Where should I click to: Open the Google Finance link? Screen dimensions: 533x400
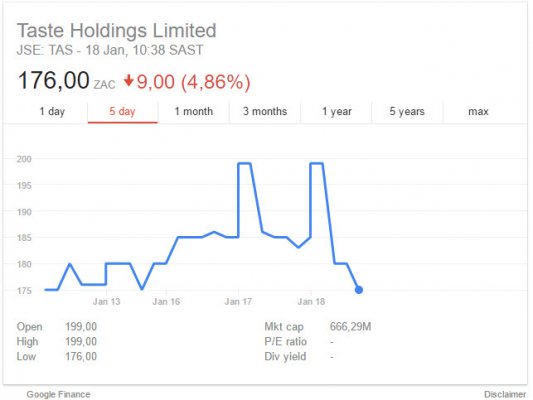[x=58, y=394]
